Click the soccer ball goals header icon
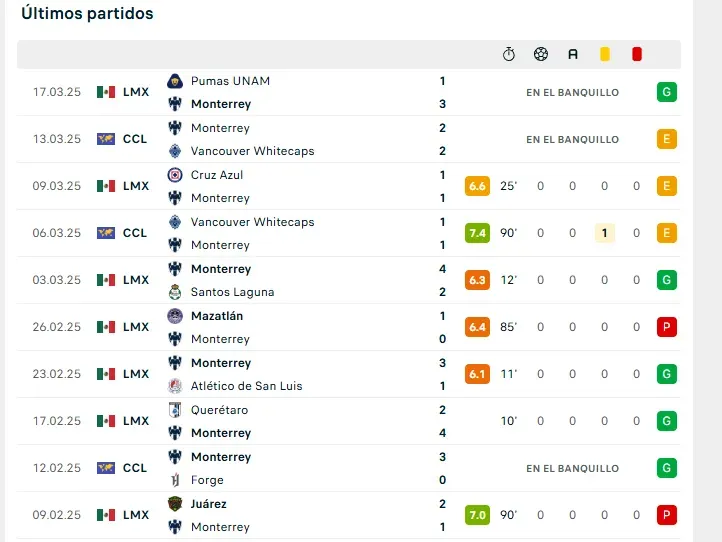722x542 pixels. pos(541,54)
